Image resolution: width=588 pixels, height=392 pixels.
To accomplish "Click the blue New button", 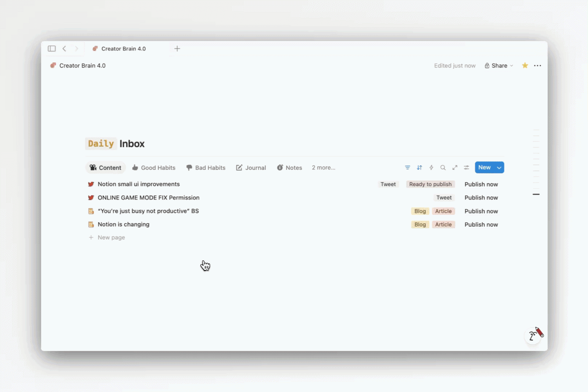I will click(485, 168).
